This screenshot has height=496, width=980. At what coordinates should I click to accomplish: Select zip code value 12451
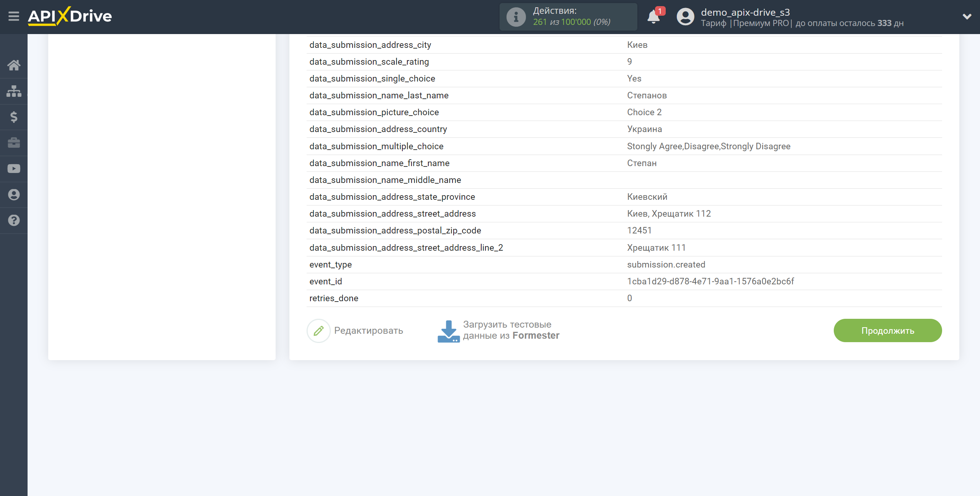click(639, 231)
